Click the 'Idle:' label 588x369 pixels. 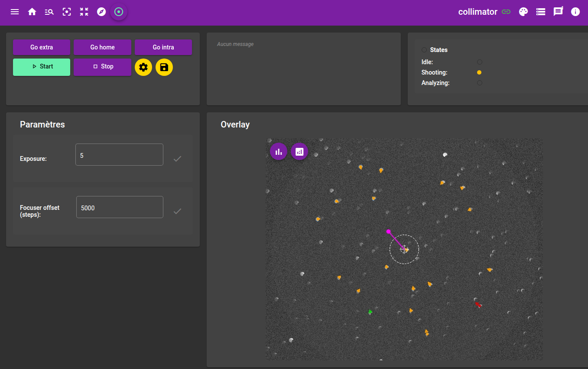427,62
